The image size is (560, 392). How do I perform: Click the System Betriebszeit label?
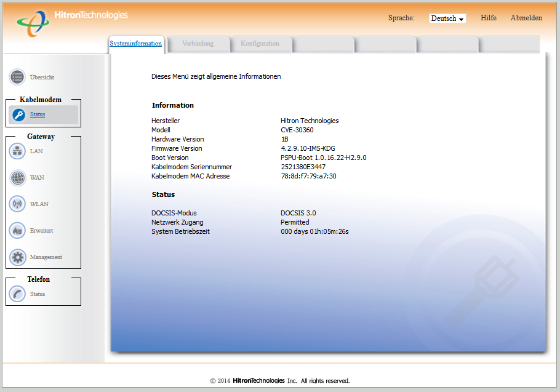tap(180, 232)
